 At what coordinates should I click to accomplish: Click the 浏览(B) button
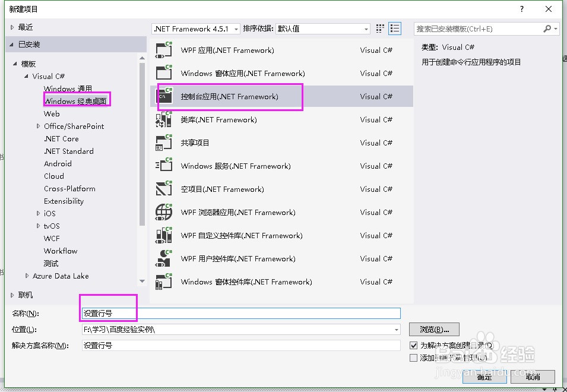tap(433, 330)
